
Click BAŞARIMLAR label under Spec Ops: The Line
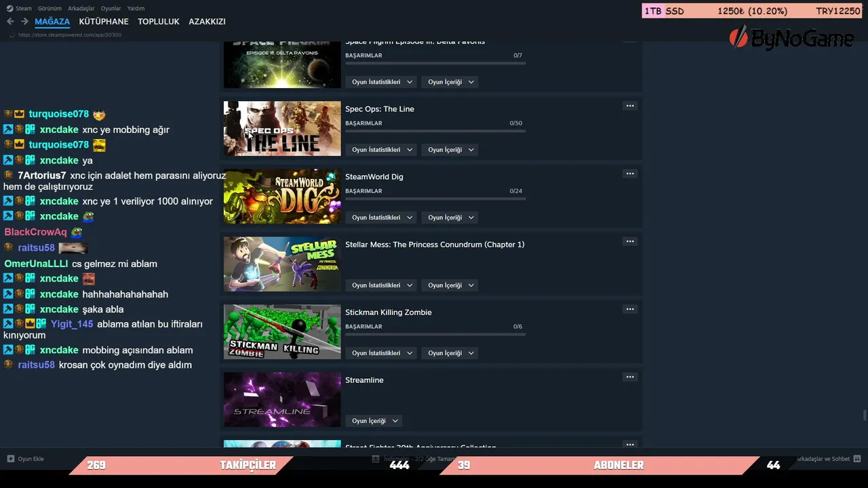pos(363,123)
